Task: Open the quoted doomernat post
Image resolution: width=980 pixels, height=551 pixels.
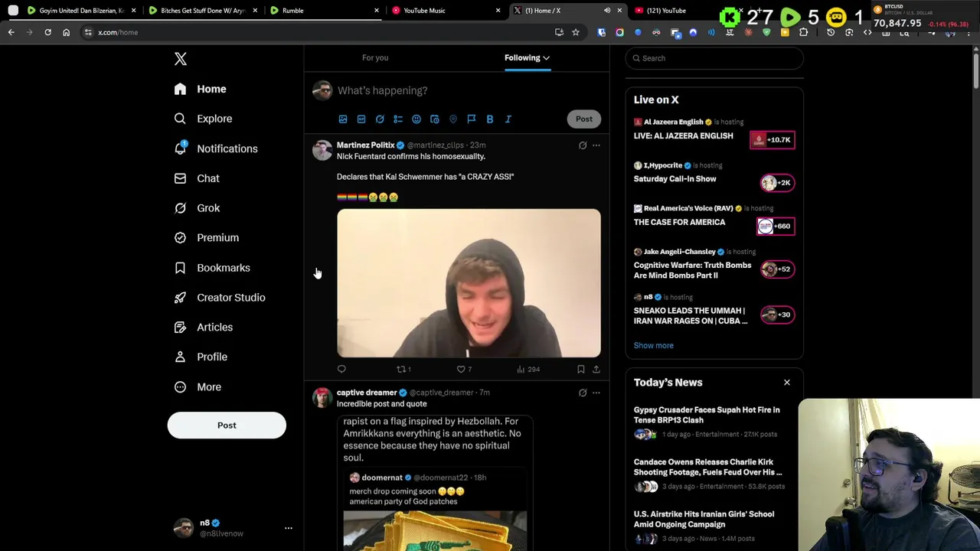Action: coord(435,509)
